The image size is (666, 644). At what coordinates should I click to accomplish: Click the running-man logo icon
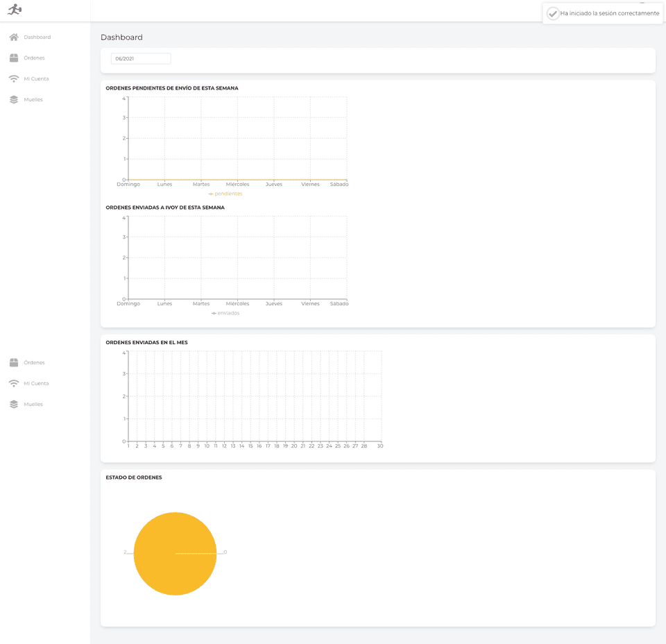(x=15, y=10)
